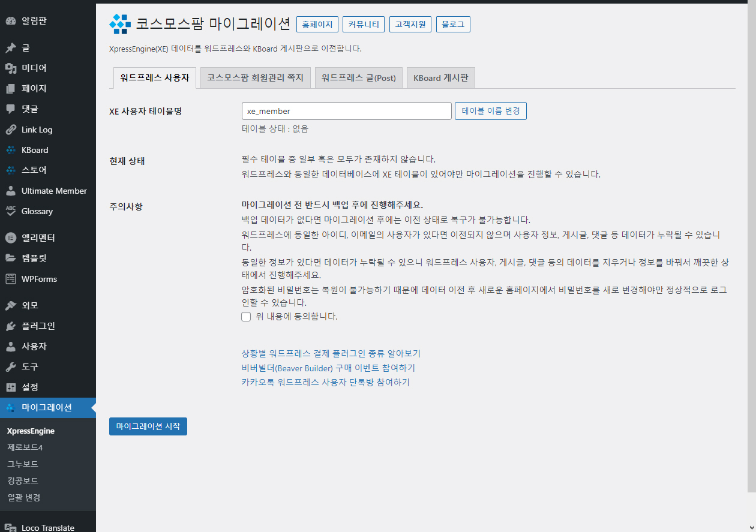Image resolution: width=756 pixels, height=532 pixels.
Task: Click the 설정 settings icon
Action: (11, 387)
